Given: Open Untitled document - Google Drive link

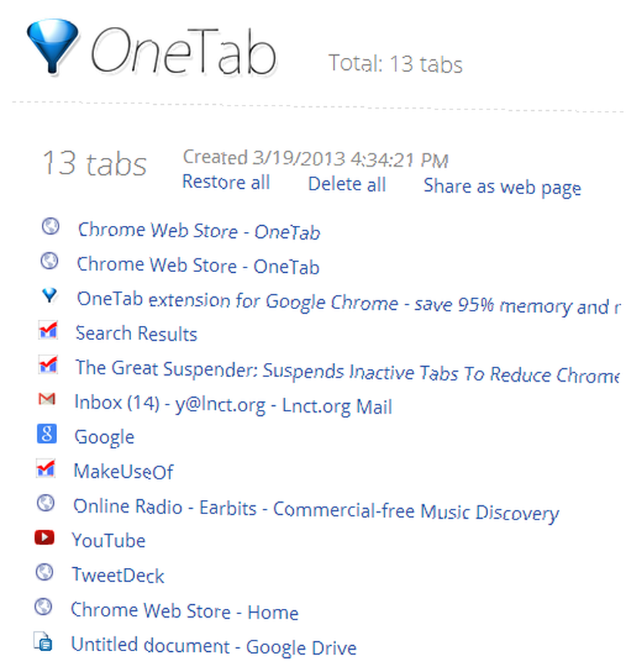Looking at the screenshot, I should tap(214, 646).
